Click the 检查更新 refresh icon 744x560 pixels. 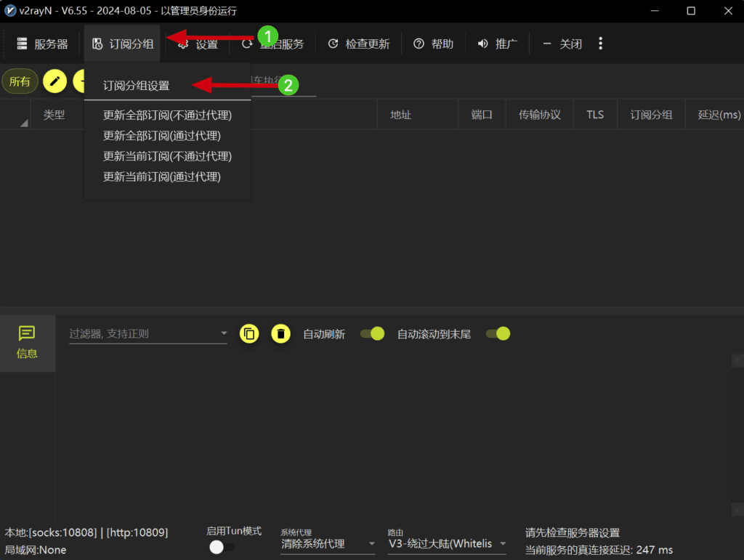pos(333,44)
